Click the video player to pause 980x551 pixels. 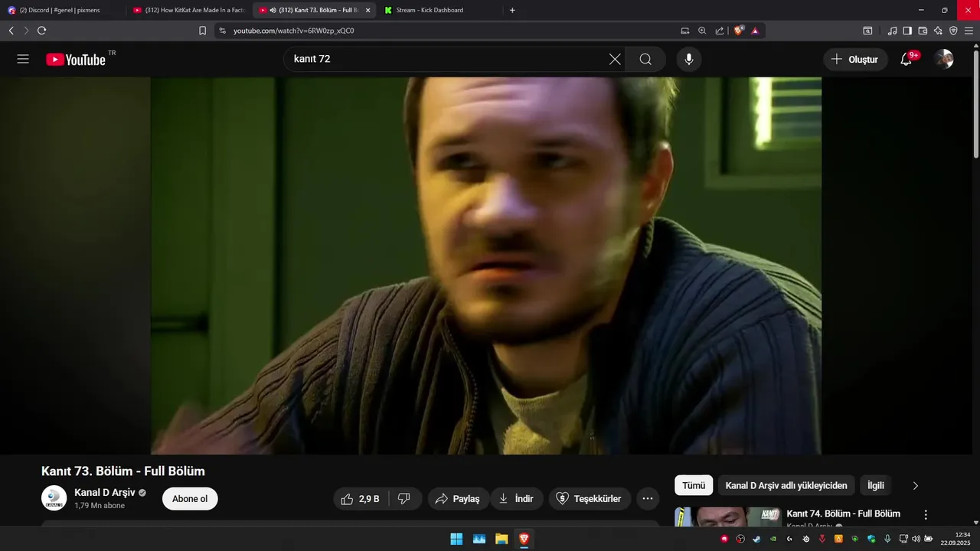[x=486, y=266]
